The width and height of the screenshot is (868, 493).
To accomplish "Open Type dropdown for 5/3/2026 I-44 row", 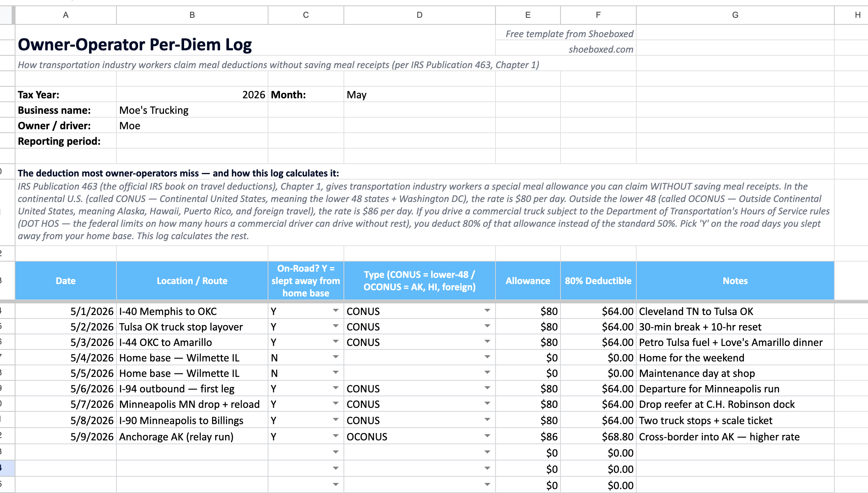I will click(487, 342).
